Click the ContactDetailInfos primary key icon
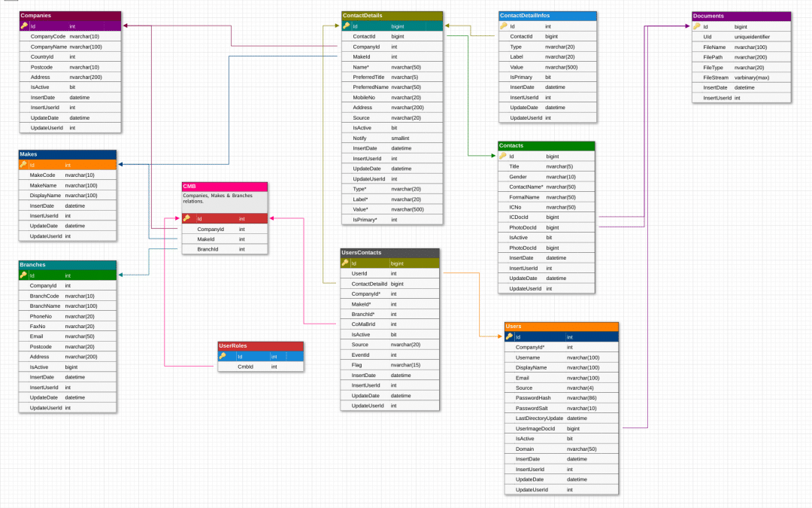Viewport: 812px width, 508px height. (x=503, y=26)
